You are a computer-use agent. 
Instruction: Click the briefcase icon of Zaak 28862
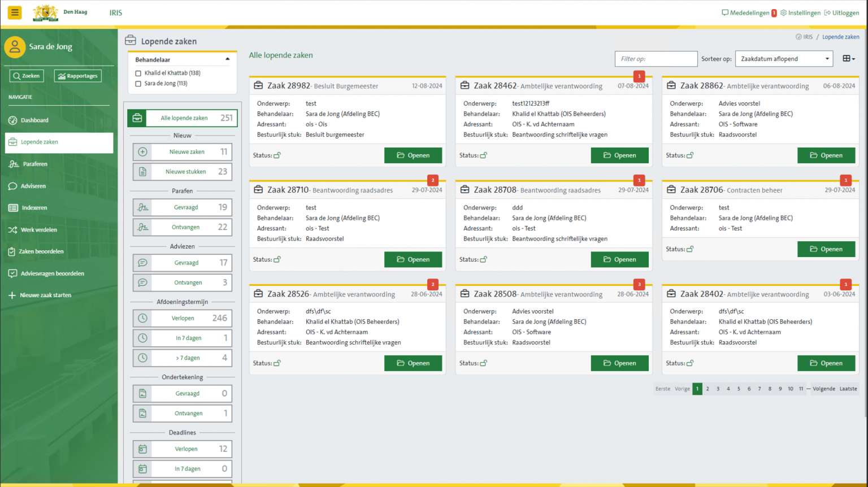(x=671, y=86)
